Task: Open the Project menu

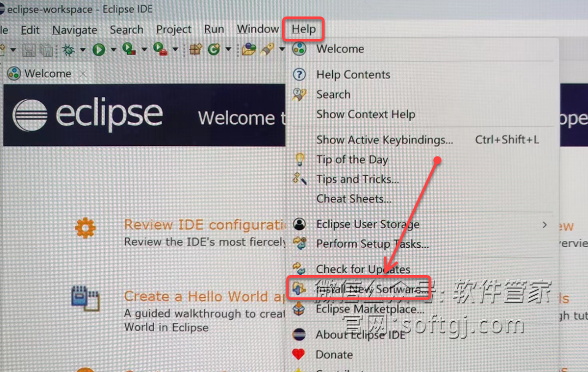Action: [x=174, y=29]
